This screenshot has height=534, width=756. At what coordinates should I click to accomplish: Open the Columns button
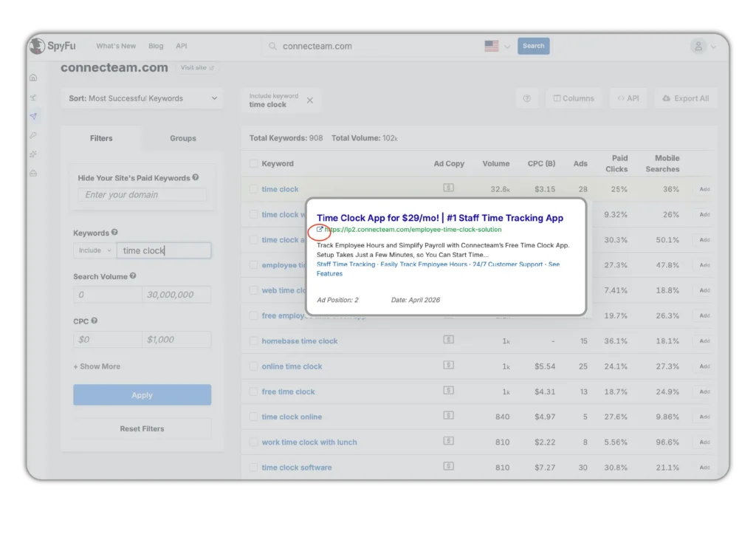tap(574, 98)
